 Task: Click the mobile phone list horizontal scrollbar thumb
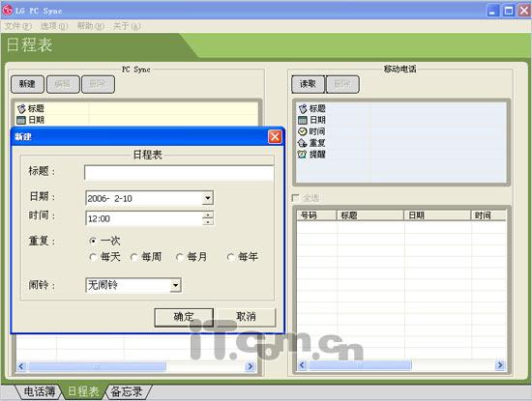[361, 365]
